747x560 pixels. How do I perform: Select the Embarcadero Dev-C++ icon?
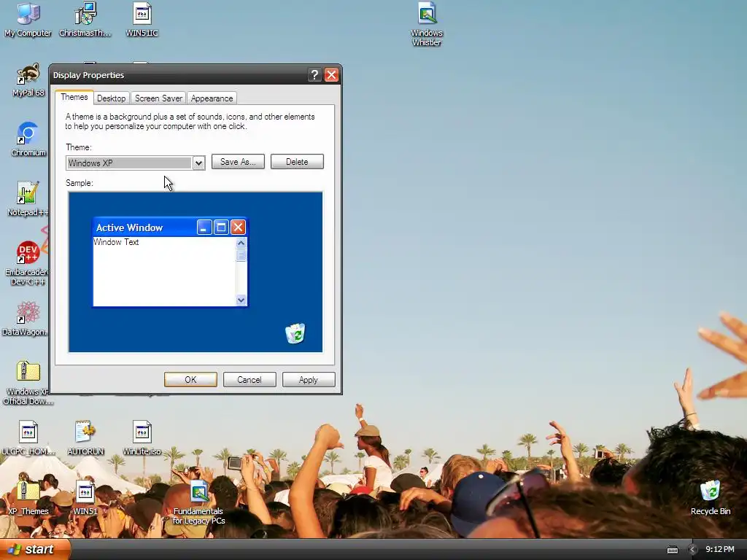(x=26, y=263)
